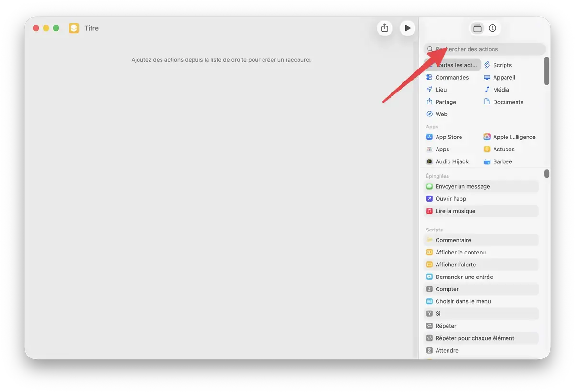575x392 pixels.
Task: Open the Web actions category
Action: (x=439, y=114)
